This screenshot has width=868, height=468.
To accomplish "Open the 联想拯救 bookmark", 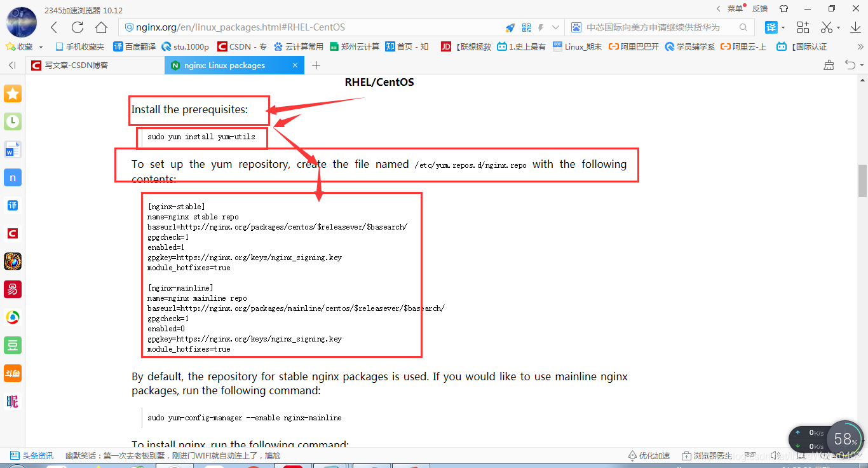I will point(466,46).
